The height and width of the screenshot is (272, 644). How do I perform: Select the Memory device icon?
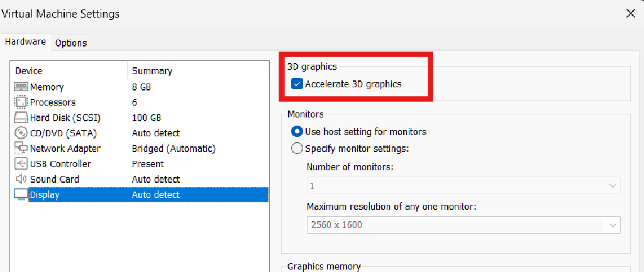21,87
